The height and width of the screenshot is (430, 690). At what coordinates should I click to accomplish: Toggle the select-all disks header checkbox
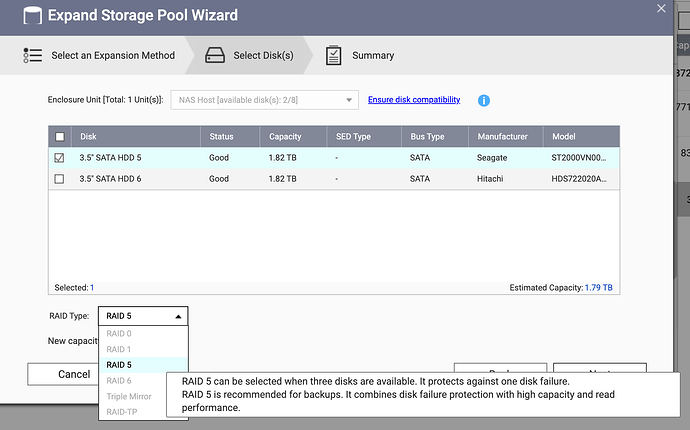(x=60, y=136)
